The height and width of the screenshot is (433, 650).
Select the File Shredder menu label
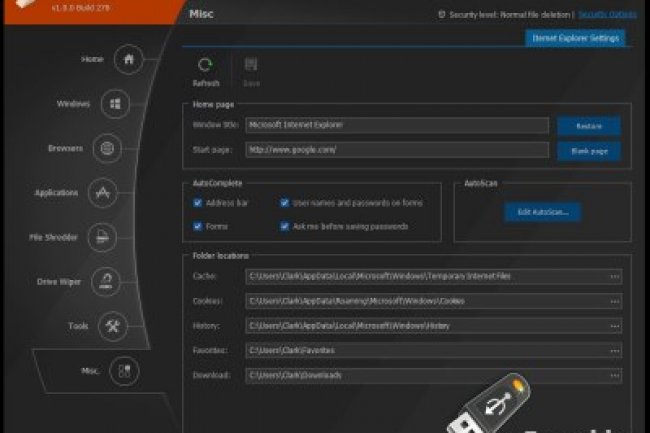(53, 237)
